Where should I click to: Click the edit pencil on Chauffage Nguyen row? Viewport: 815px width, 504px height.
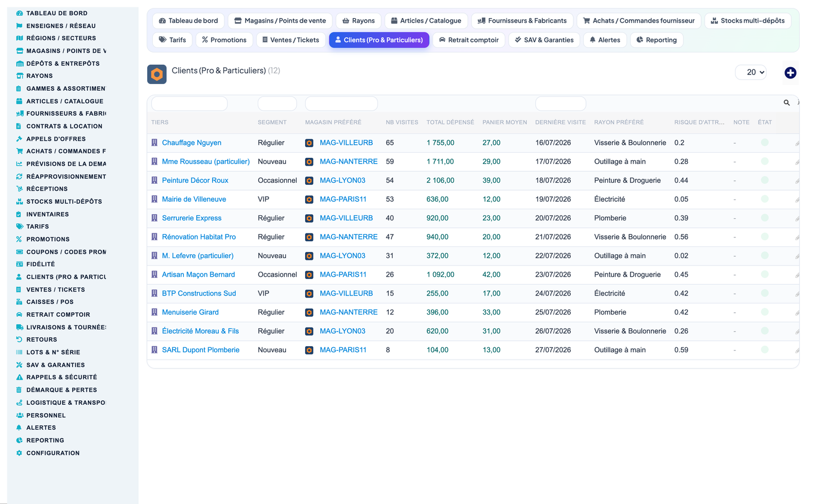pos(797,143)
